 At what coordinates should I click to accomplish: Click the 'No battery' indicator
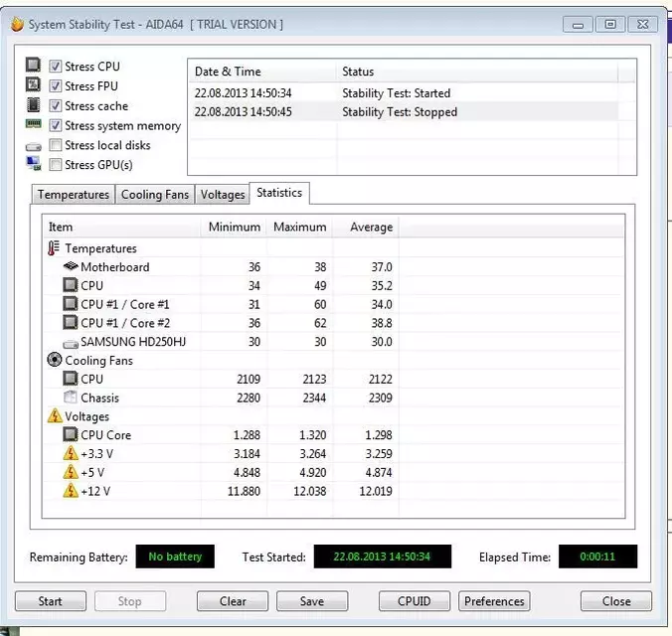coord(175,556)
